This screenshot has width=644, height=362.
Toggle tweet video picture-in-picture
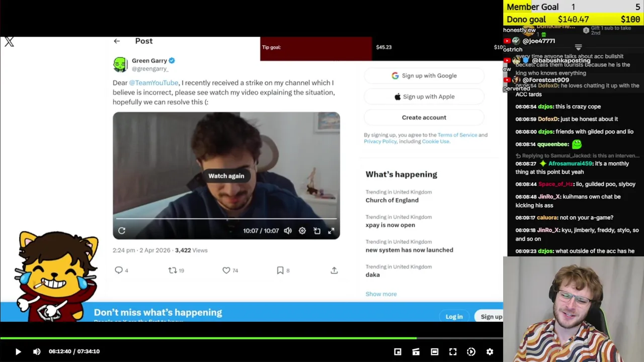(317, 231)
